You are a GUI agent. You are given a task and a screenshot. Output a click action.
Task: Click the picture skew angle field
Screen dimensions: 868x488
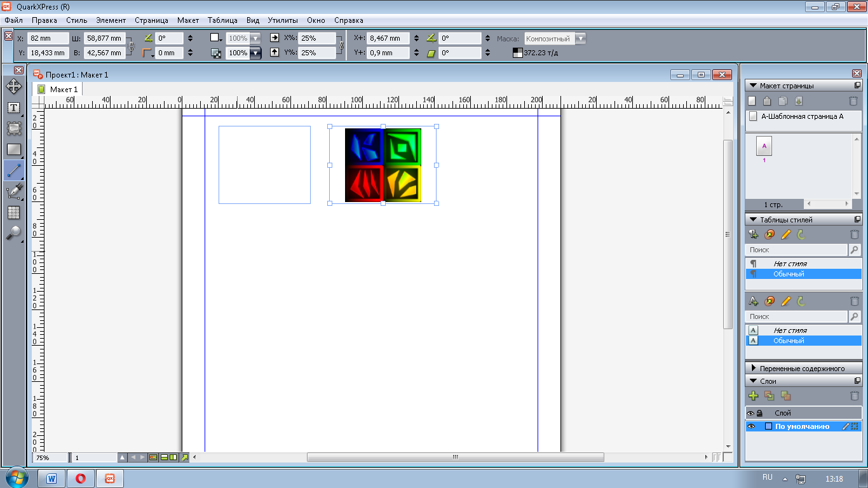pyautogui.click(x=460, y=53)
